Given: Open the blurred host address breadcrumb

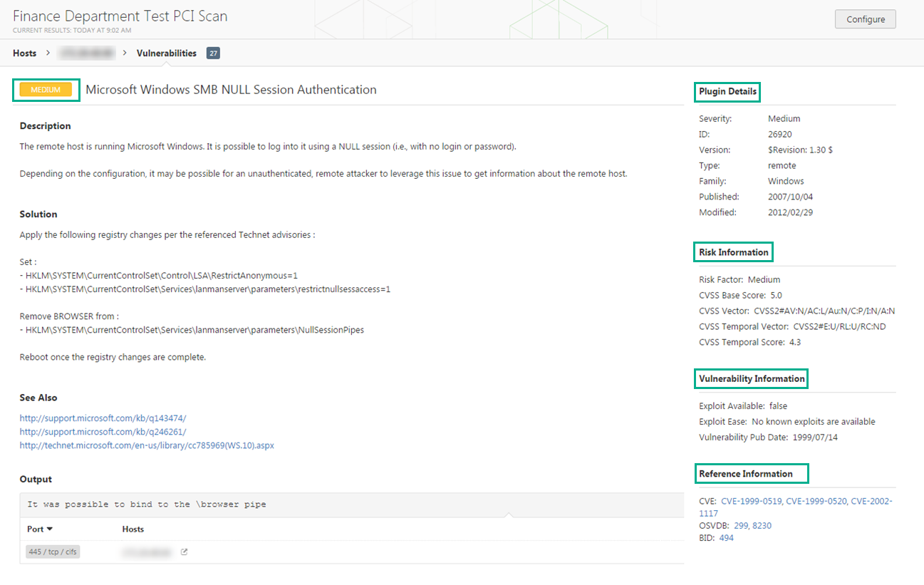Looking at the screenshot, I should click(x=86, y=53).
